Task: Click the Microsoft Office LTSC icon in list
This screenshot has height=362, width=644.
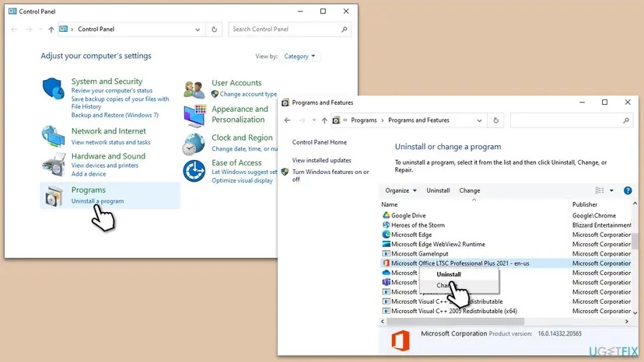Action: (x=386, y=263)
